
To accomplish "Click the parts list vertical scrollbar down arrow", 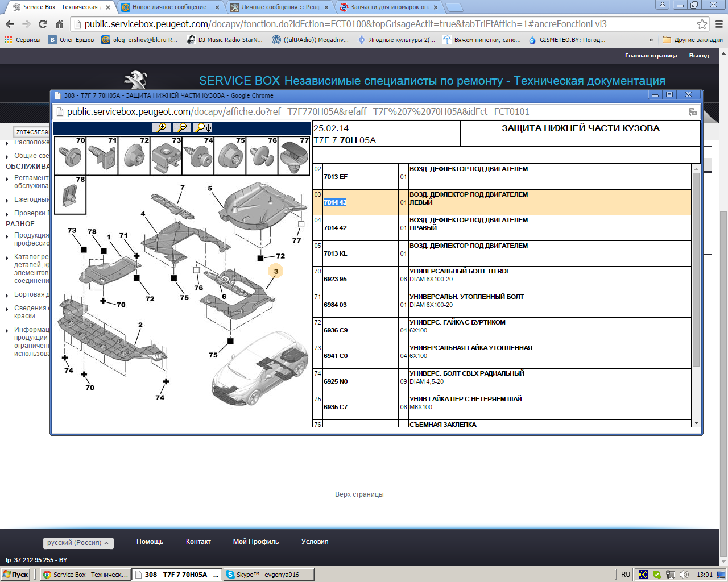I will [x=696, y=423].
